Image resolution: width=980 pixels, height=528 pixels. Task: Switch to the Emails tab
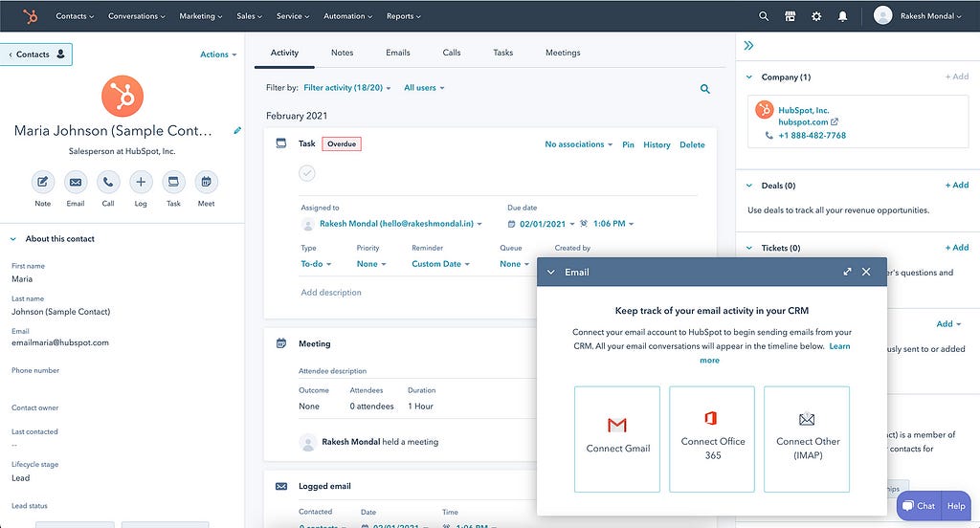398,53
